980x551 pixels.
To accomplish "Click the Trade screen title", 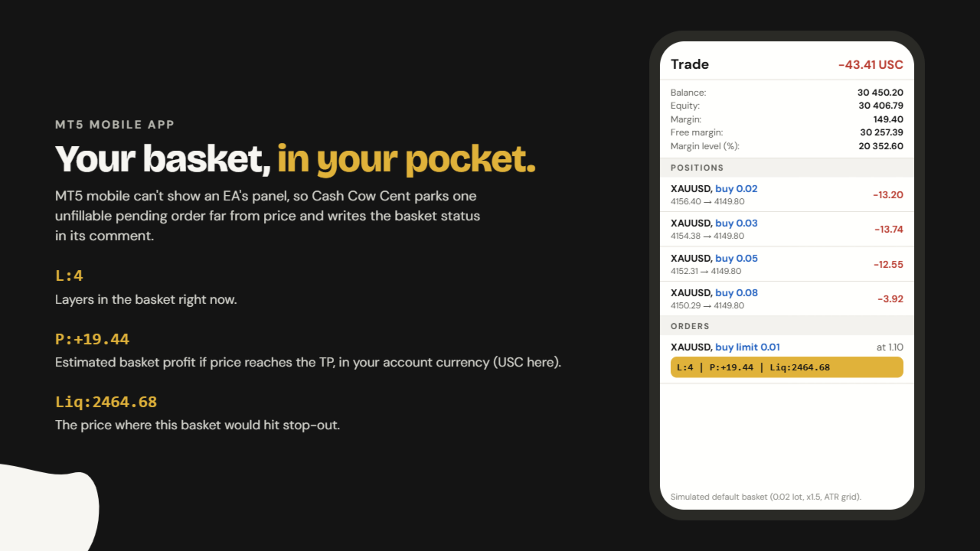I will 690,64.
